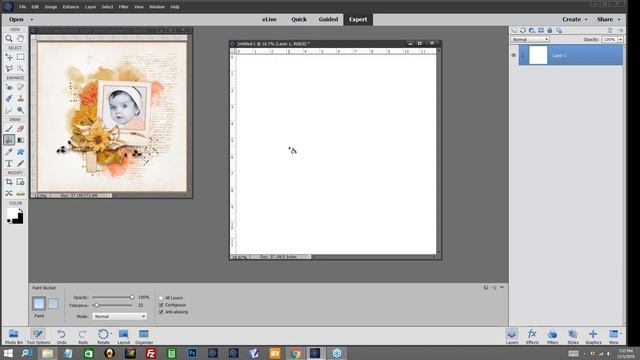The width and height of the screenshot is (640, 360).
Task: Select the Red Eye Removal tool
Action: click(x=9, y=87)
